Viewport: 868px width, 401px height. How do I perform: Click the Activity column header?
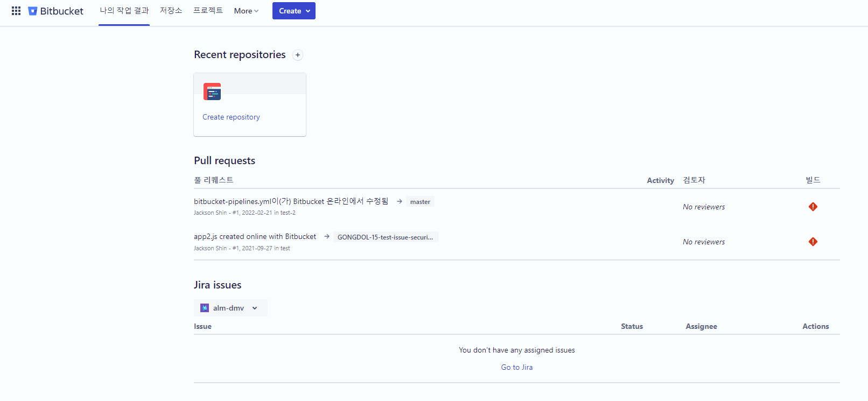tap(660, 180)
